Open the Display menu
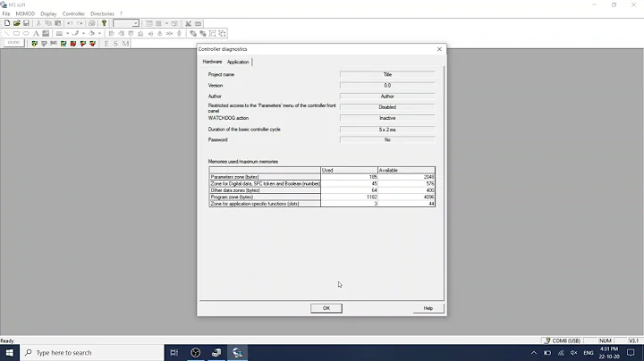The image size is (644, 361). 48,13
